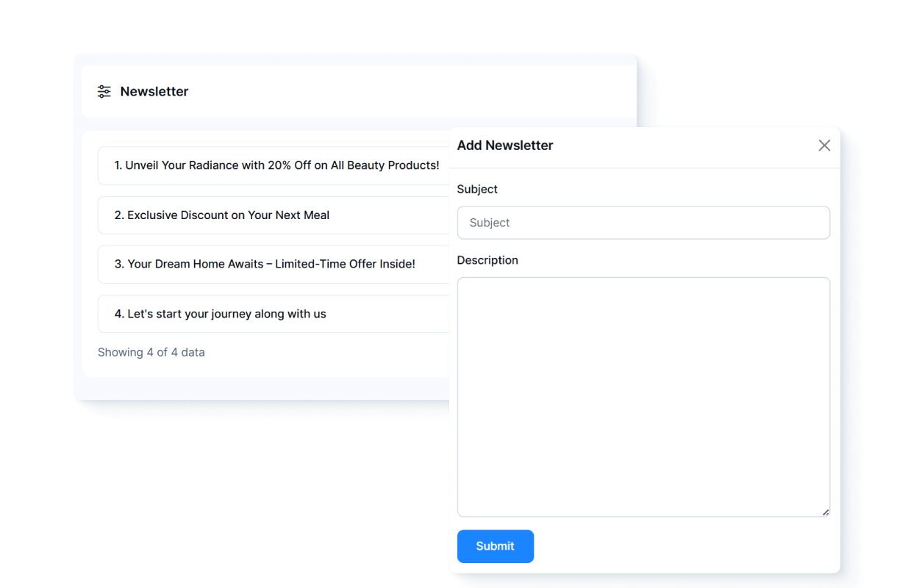Click the number 2 of second newsletter row
Viewport: 897px width, 588px height.
118,215
